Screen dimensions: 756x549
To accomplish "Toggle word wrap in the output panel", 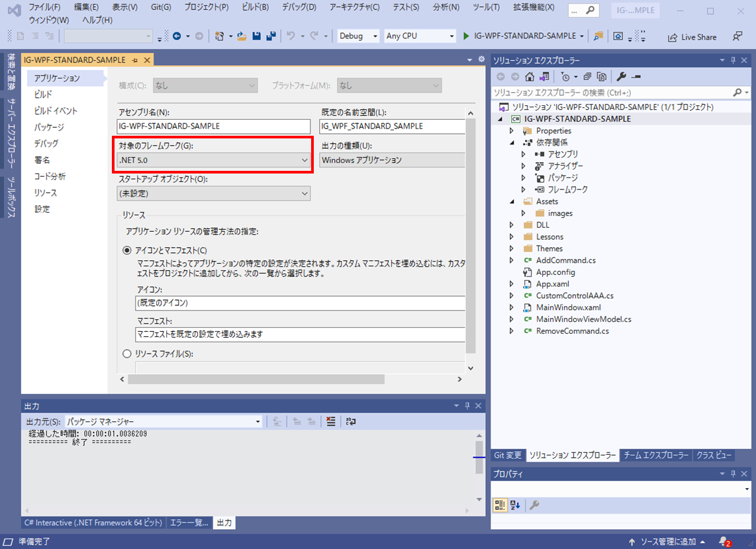I will [350, 422].
